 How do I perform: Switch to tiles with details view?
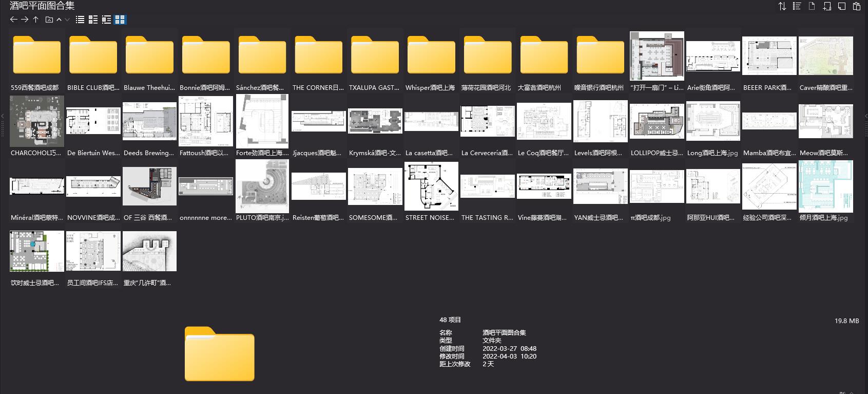pos(106,20)
